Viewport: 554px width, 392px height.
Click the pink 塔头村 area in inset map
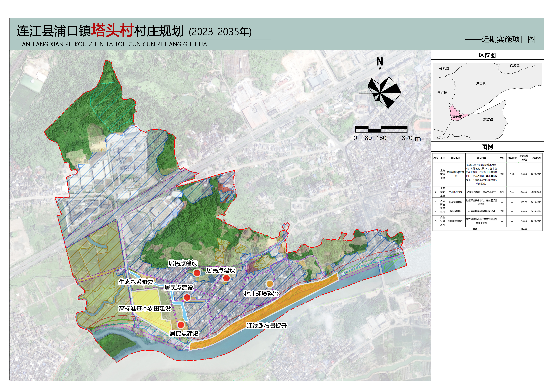(456, 114)
